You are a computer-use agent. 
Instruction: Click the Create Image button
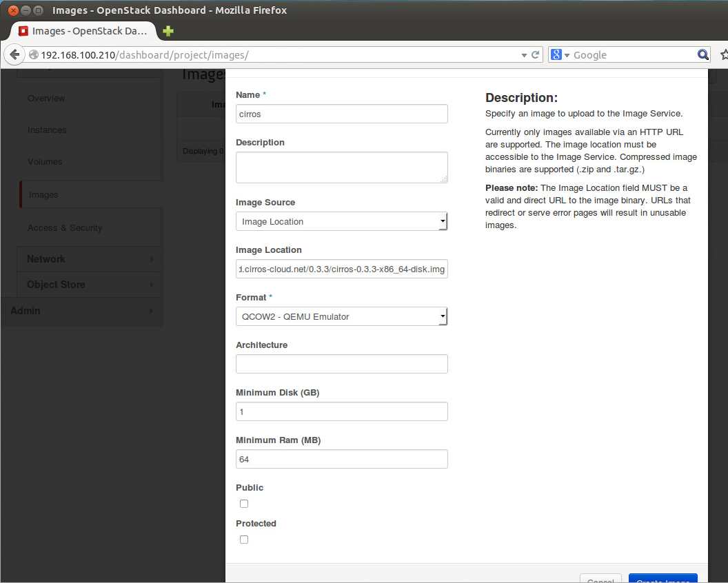click(663, 580)
